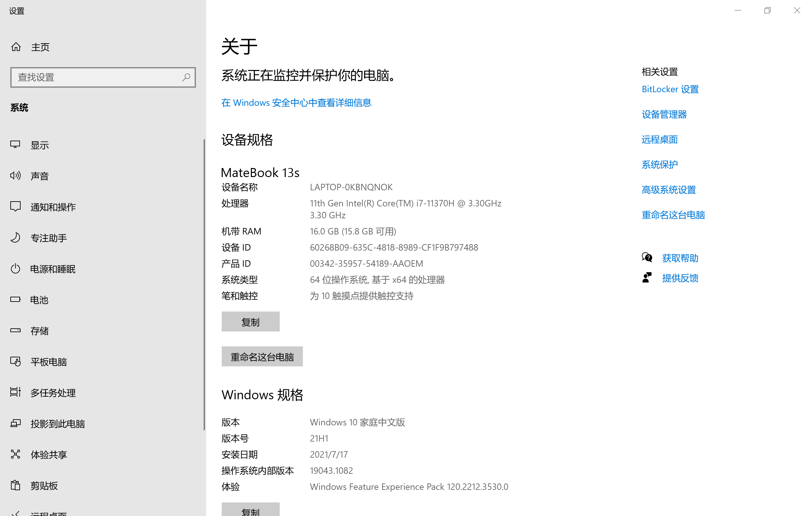Image resolution: width=812 pixels, height=516 pixels.
Task: Open BitLocker 设置 link
Action: click(670, 89)
